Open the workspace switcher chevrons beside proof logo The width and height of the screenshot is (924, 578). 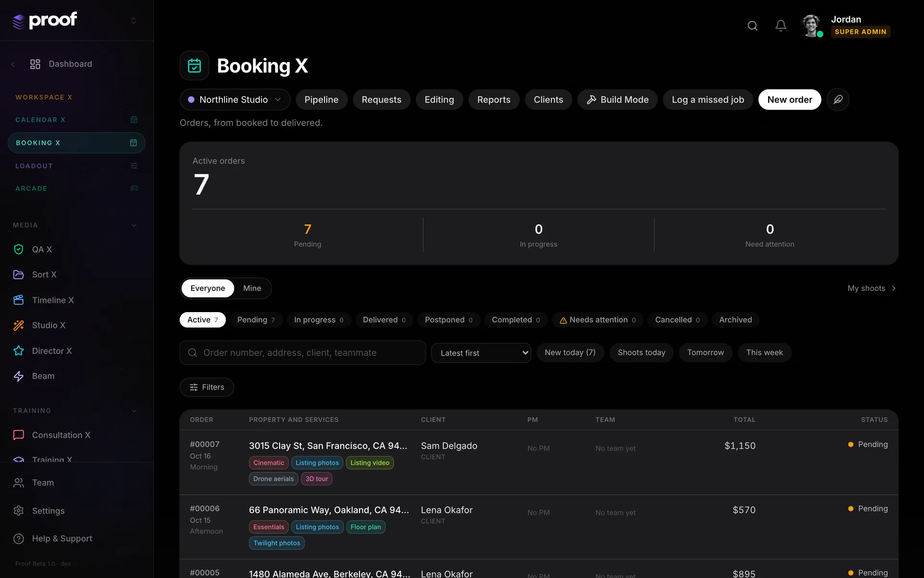133,21
